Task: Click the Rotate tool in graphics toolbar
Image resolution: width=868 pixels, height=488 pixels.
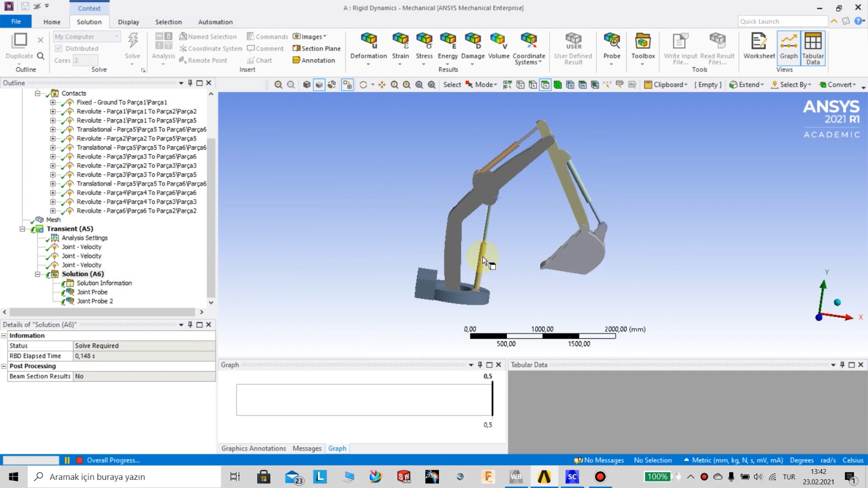Action: click(363, 85)
